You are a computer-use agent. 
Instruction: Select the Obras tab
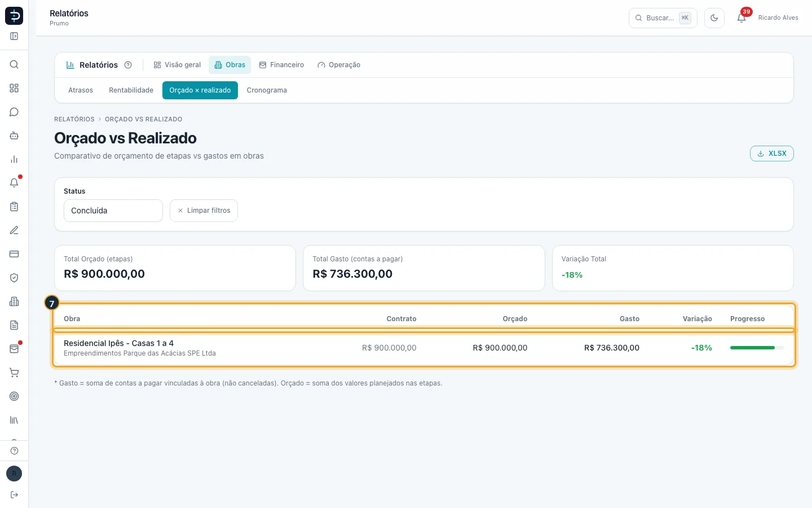click(230, 65)
